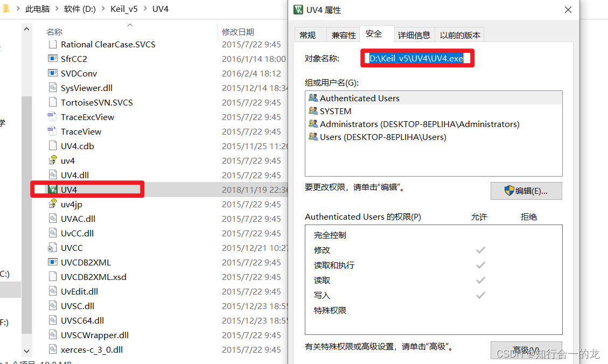
Task: Click the navigation pane scroll down arrow
Action: [x=26, y=351]
